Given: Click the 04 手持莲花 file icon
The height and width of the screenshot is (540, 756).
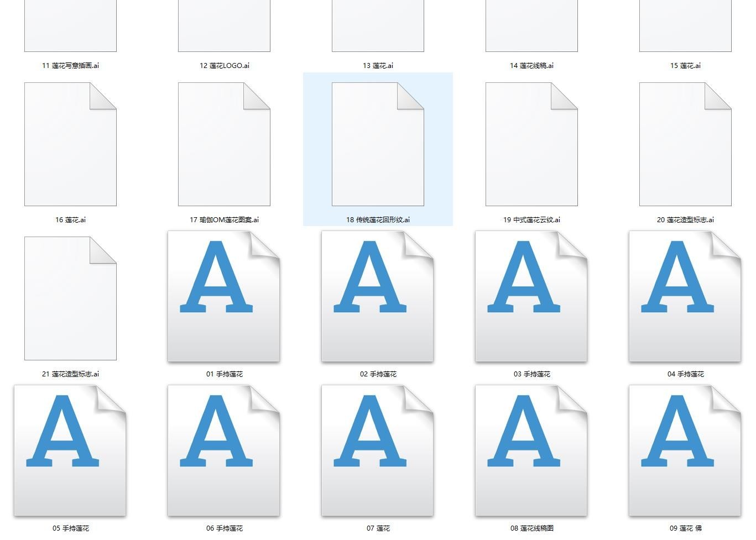Looking at the screenshot, I should click(685, 297).
